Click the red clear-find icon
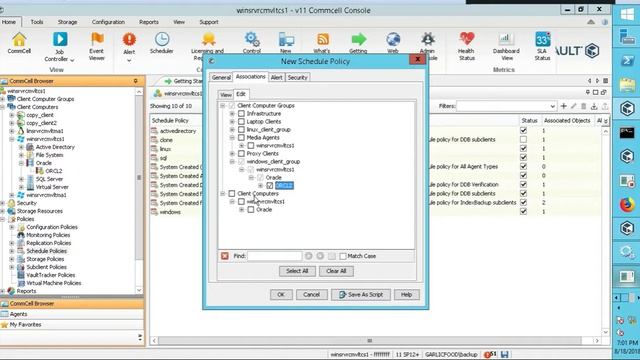640x360 pixels. pyautogui.click(x=224, y=256)
